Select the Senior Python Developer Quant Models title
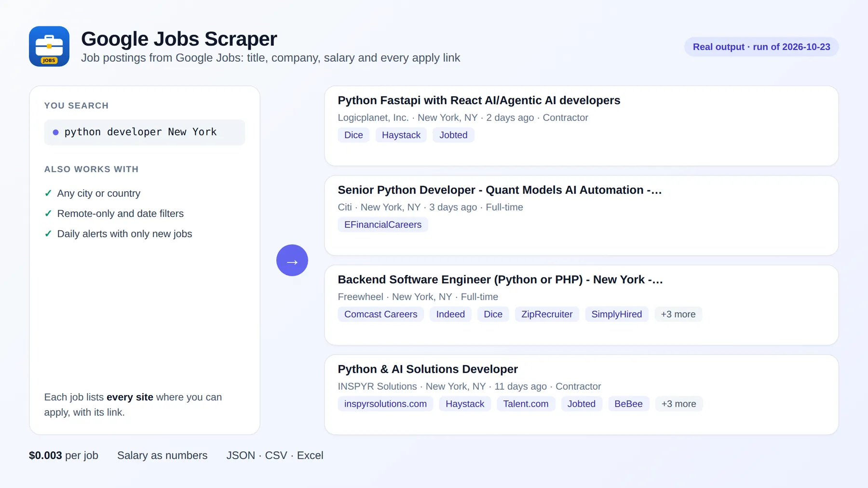The height and width of the screenshot is (488, 868). coord(500,190)
